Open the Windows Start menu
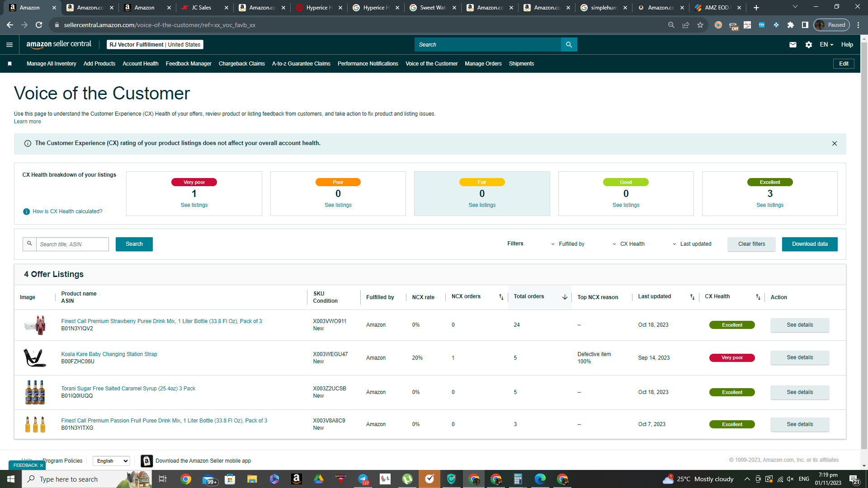The height and width of the screenshot is (488, 868). click(11, 479)
